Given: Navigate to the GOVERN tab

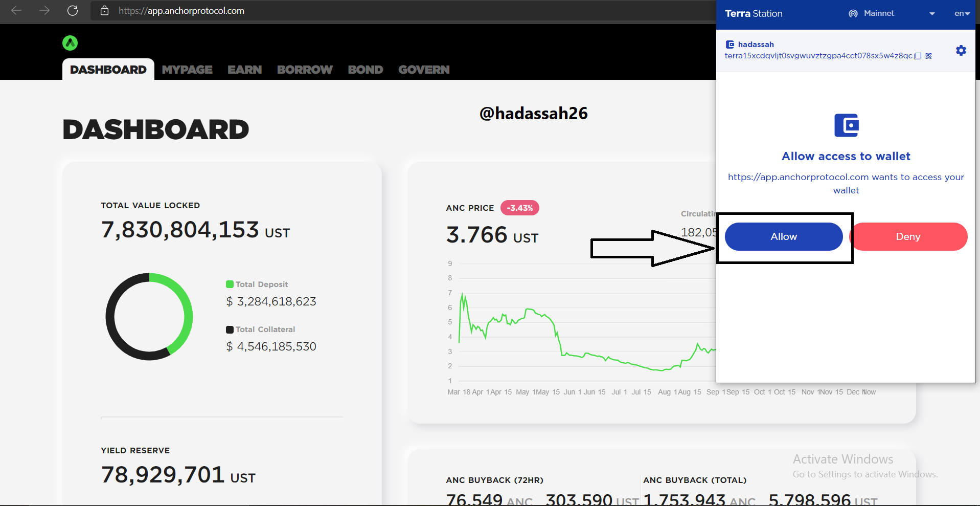Looking at the screenshot, I should pyautogui.click(x=424, y=70).
